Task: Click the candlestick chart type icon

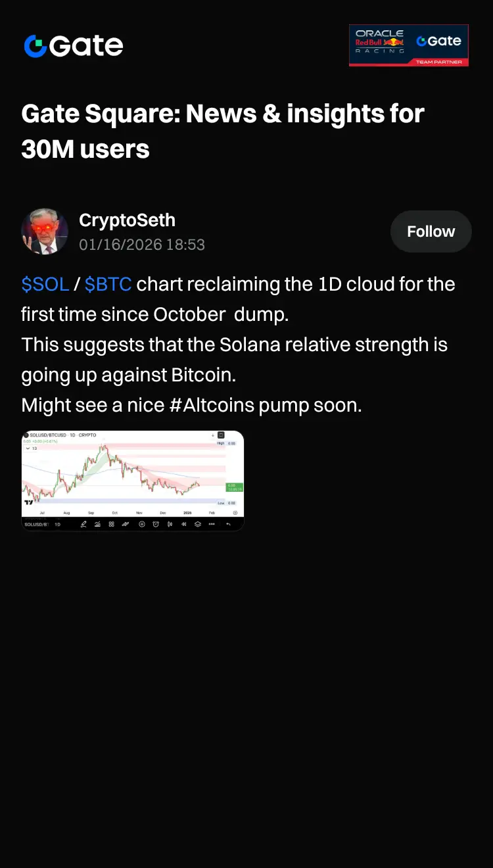Action: [170, 524]
